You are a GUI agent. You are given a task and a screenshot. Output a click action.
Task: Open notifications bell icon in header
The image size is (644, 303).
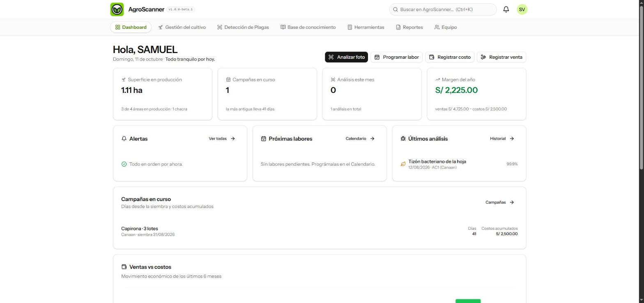point(506,9)
